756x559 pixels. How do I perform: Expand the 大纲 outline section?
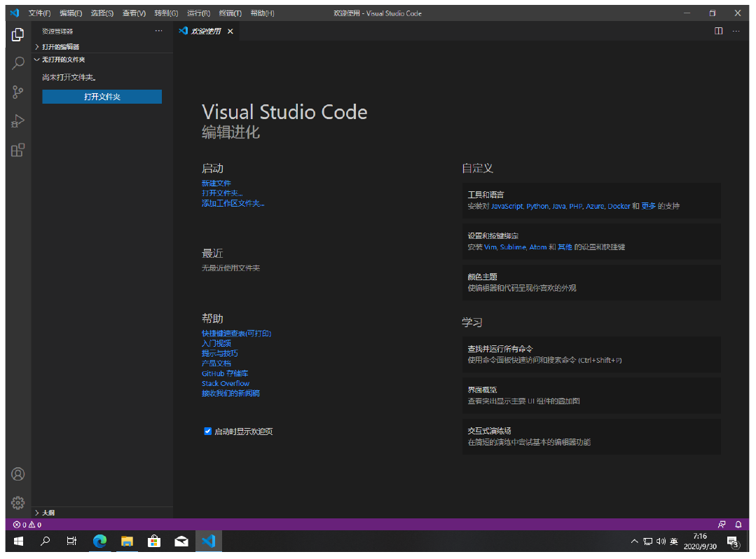49,513
